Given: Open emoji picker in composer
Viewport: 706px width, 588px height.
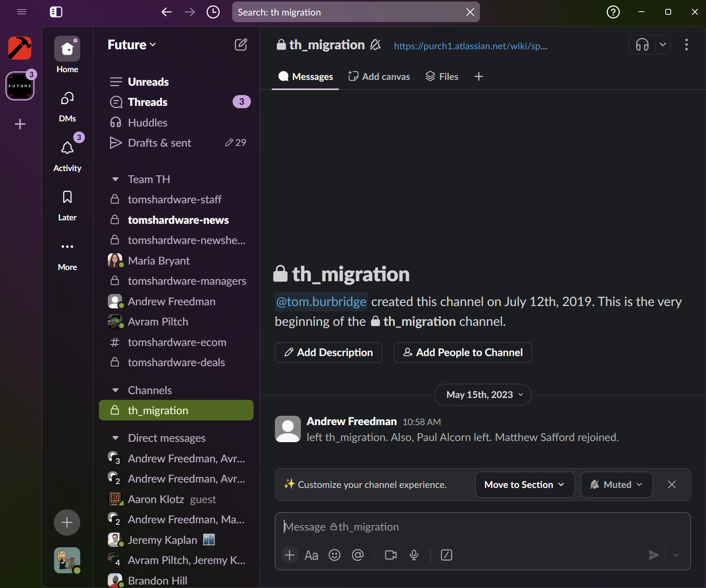Looking at the screenshot, I should (x=335, y=555).
